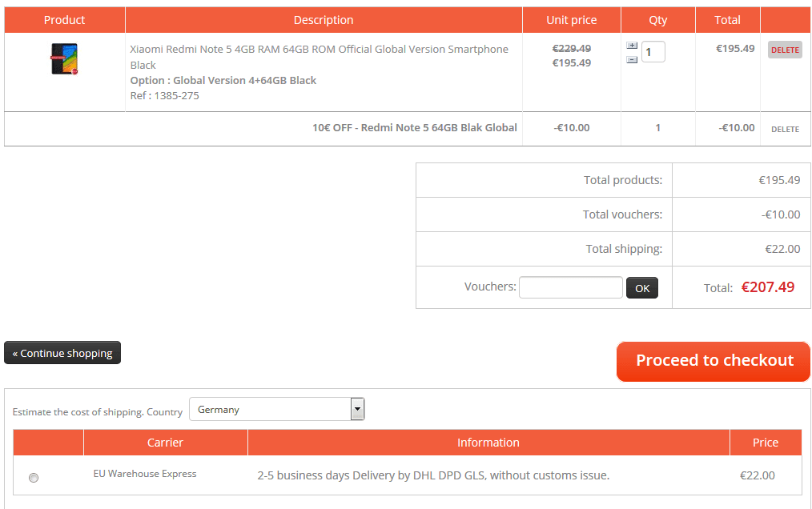Open the Germany country dropdown
This screenshot has width=812, height=509.
pos(276,409)
